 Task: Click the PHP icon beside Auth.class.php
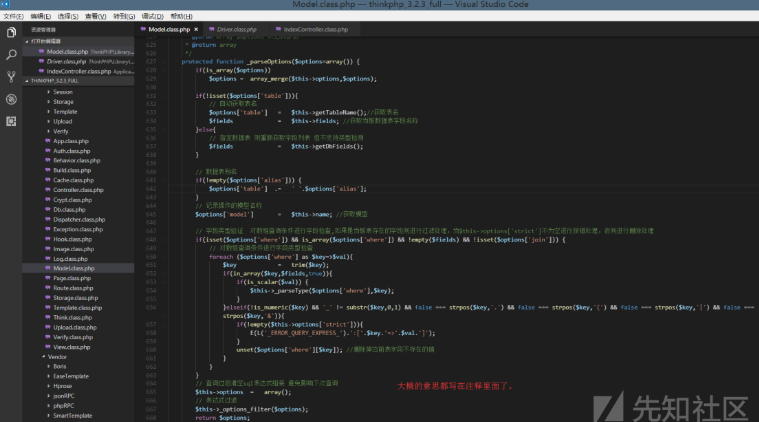pos(48,151)
